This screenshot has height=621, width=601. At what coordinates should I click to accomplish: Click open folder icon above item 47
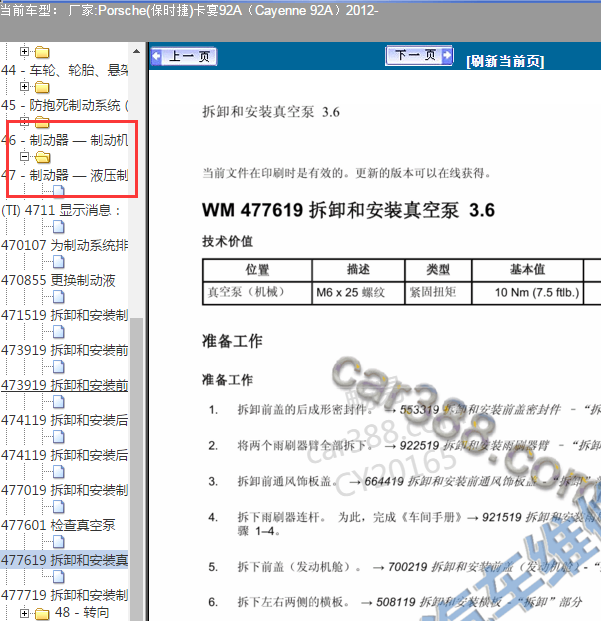pyautogui.click(x=42, y=157)
